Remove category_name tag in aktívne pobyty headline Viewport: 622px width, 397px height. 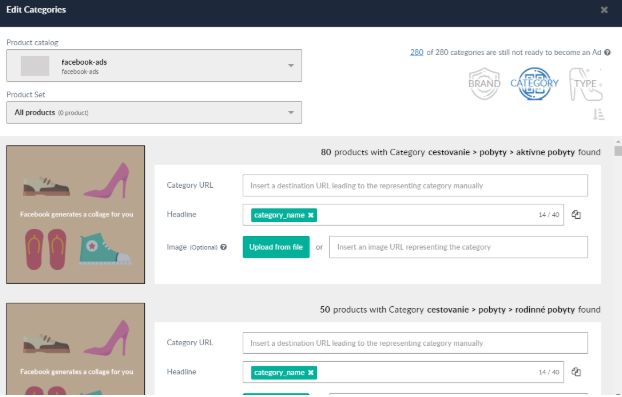coord(311,215)
